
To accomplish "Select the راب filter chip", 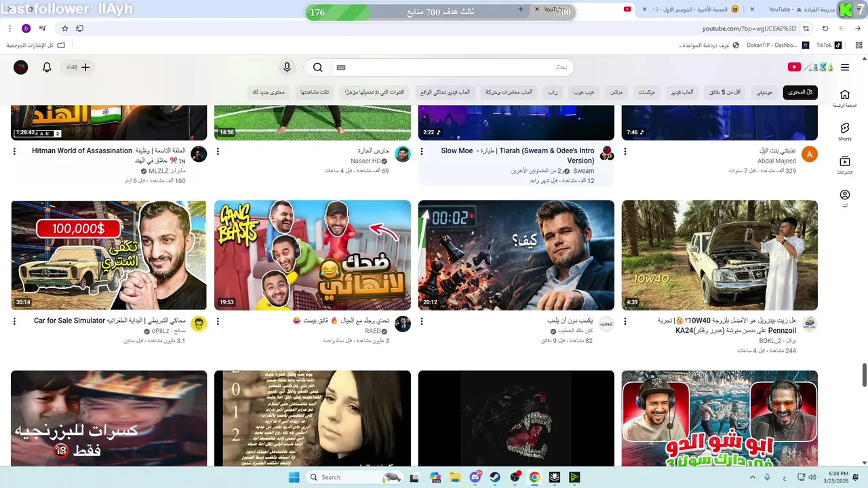I will [553, 92].
